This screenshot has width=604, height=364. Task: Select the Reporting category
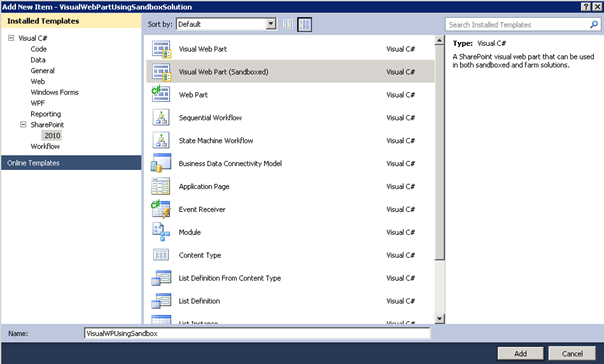click(46, 114)
